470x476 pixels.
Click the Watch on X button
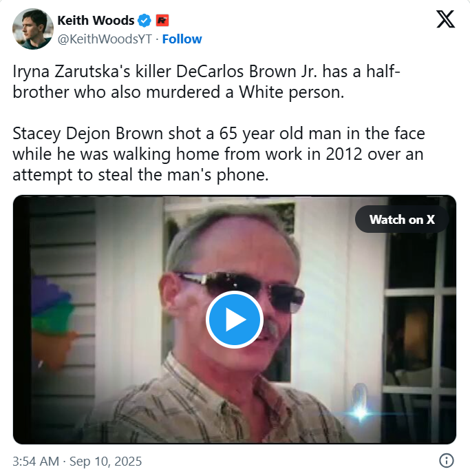click(402, 219)
